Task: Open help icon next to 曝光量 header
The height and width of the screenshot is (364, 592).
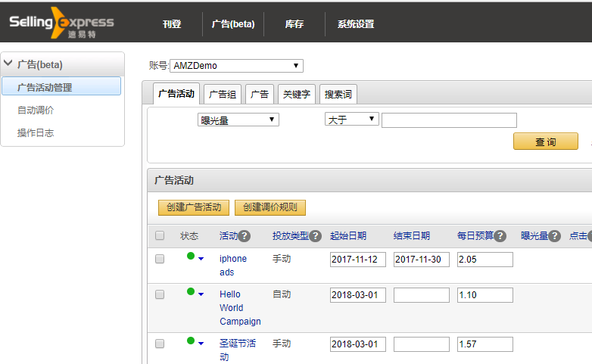Action: point(554,236)
